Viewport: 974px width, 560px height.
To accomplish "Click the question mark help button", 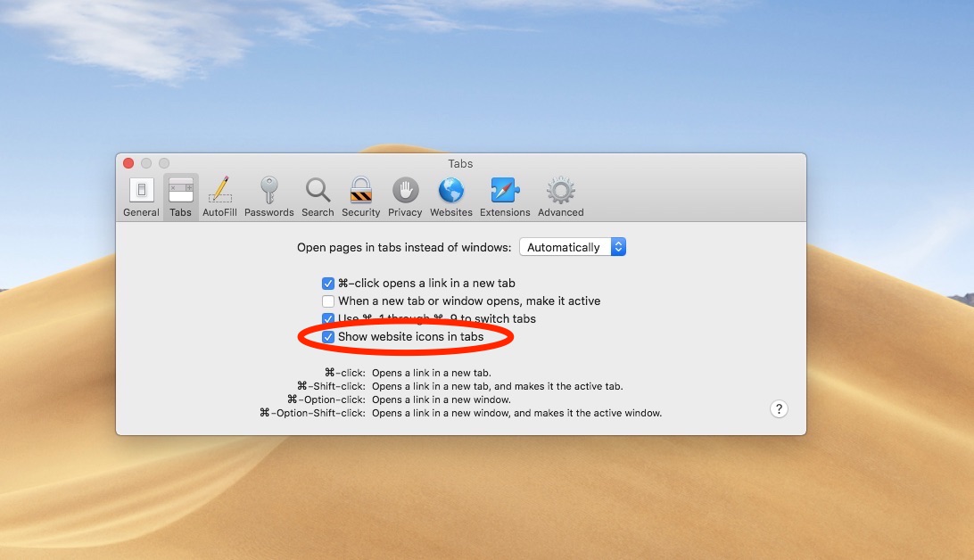I will point(779,409).
